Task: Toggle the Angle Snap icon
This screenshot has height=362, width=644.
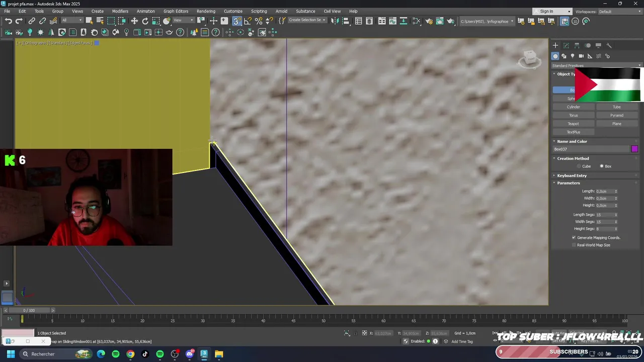Action: (248, 21)
